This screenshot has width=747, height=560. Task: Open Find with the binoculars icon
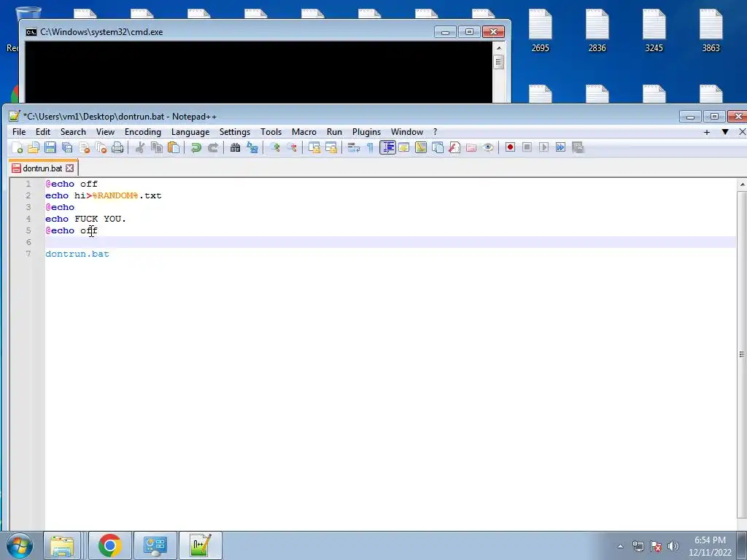[235, 147]
